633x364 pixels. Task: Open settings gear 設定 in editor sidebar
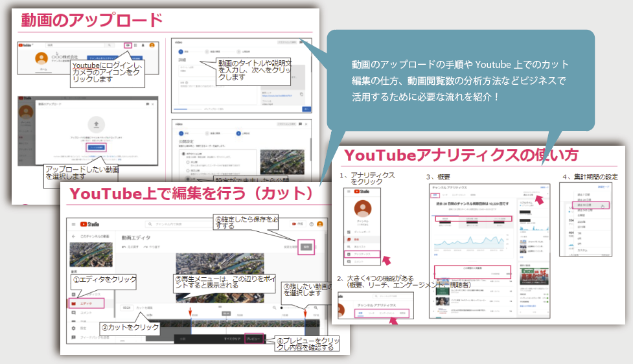[73, 328]
